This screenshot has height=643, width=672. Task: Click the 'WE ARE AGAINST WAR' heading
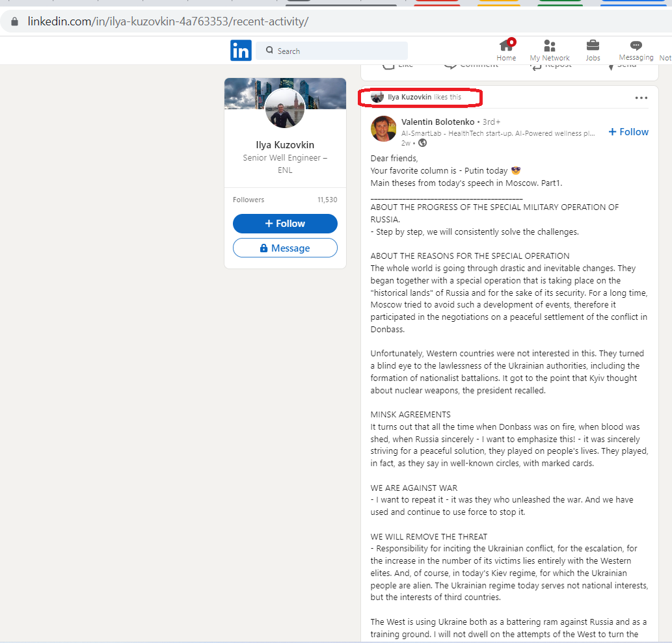point(414,488)
